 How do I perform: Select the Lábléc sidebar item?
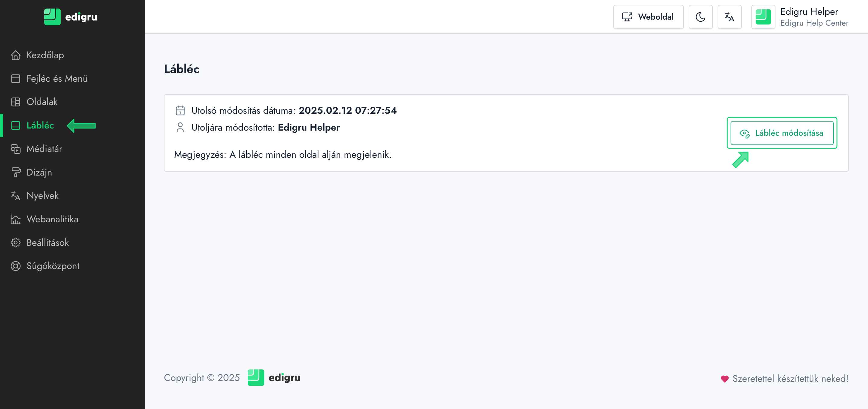[x=40, y=125]
